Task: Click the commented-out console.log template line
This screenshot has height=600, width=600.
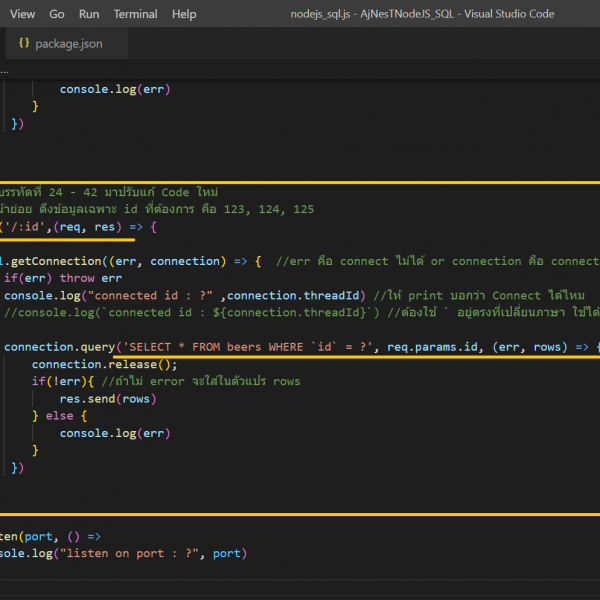Action: click(150, 313)
